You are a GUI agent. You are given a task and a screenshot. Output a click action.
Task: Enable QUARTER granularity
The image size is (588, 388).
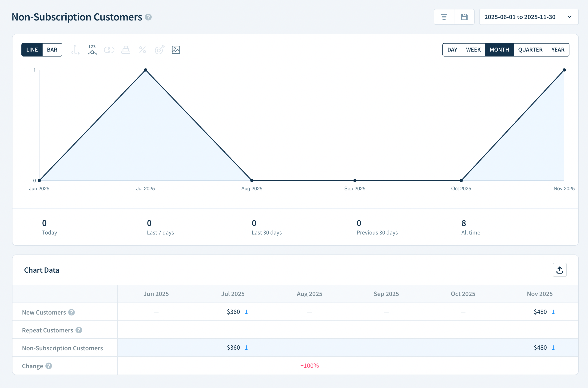(530, 49)
